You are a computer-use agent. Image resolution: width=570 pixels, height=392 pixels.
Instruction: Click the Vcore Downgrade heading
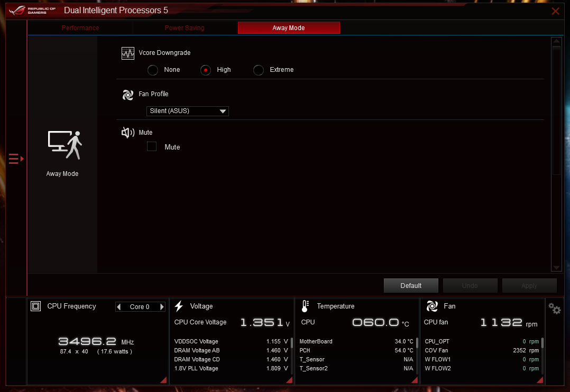[164, 53]
